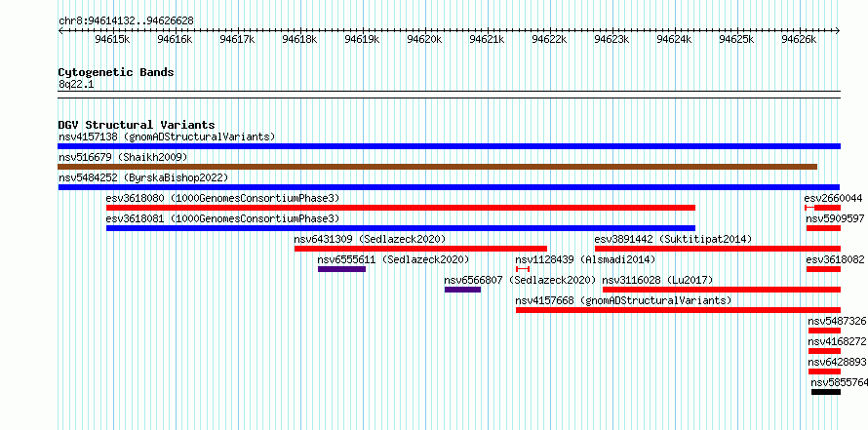Open the red nsv6428893 variant bar
The width and height of the screenshot is (868, 430).
coord(824,371)
